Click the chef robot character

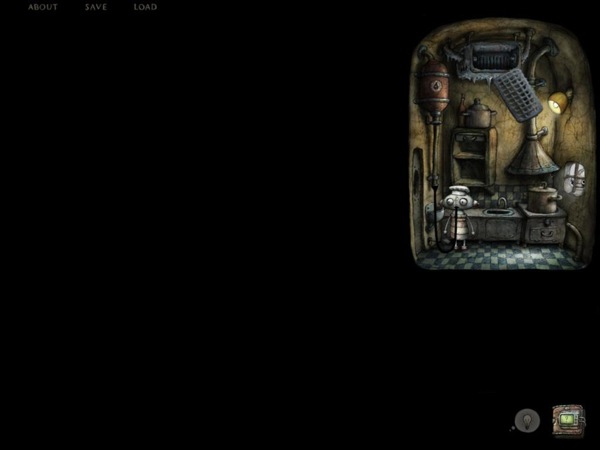458,217
